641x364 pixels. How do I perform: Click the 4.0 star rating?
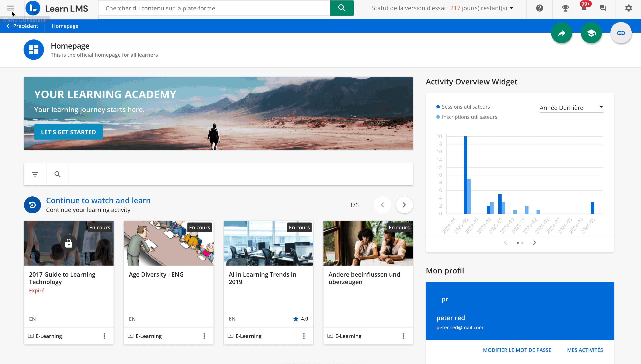301,319
